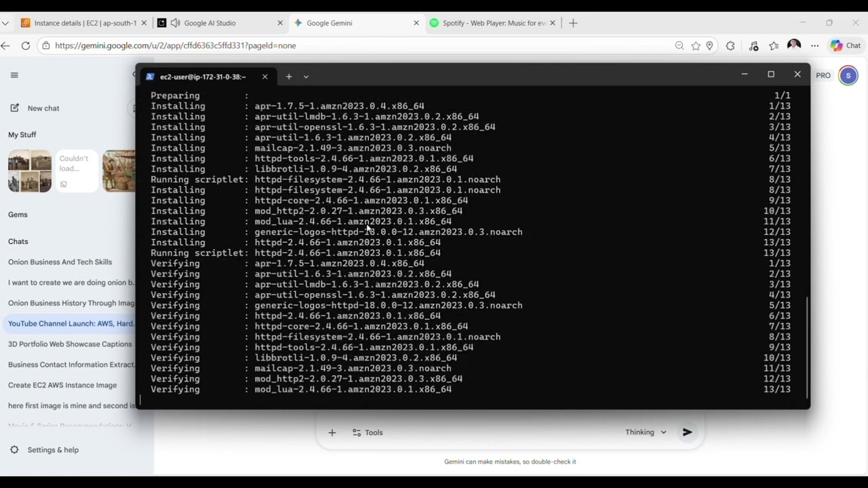Image resolution: width=868 pixels, height=488 pixels.
Task: Click the PRO badge in Gemini
Action: [823, 75]
